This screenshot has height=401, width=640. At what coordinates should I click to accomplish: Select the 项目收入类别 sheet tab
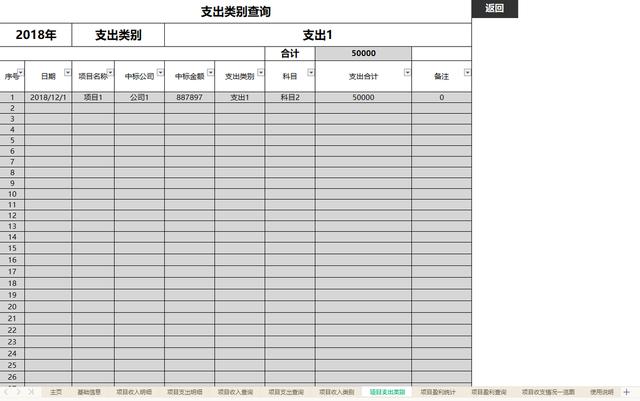click(x=336, y=392)
